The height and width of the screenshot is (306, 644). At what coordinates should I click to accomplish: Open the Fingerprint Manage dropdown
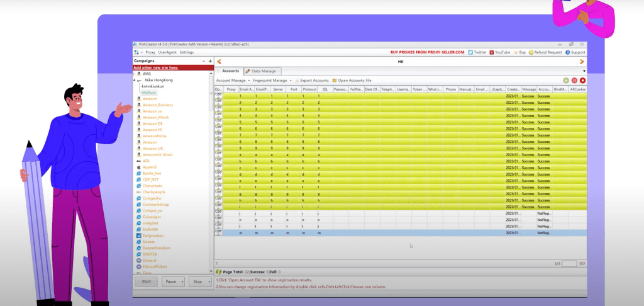tap(271, 81)
